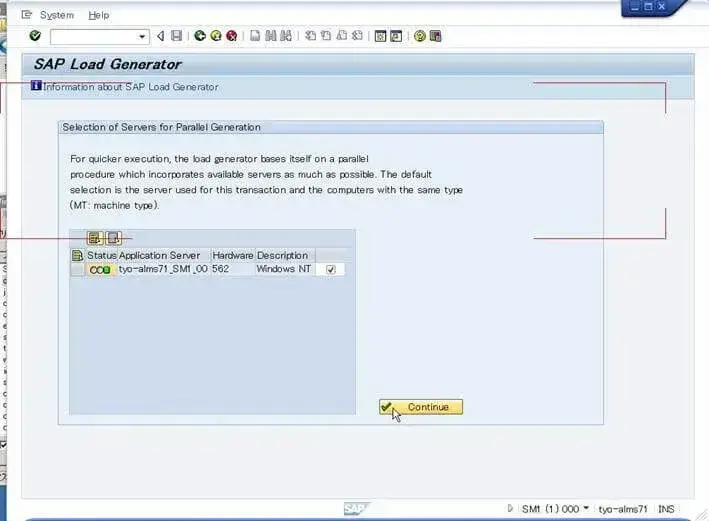The image size is (709, 521).
Task: Open the SM1 (1) 000 system dropdown
Action: coord(555,509)
